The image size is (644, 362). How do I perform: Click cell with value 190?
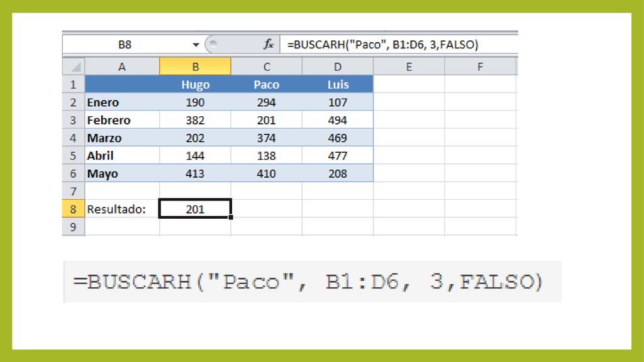tap(195, 102)
